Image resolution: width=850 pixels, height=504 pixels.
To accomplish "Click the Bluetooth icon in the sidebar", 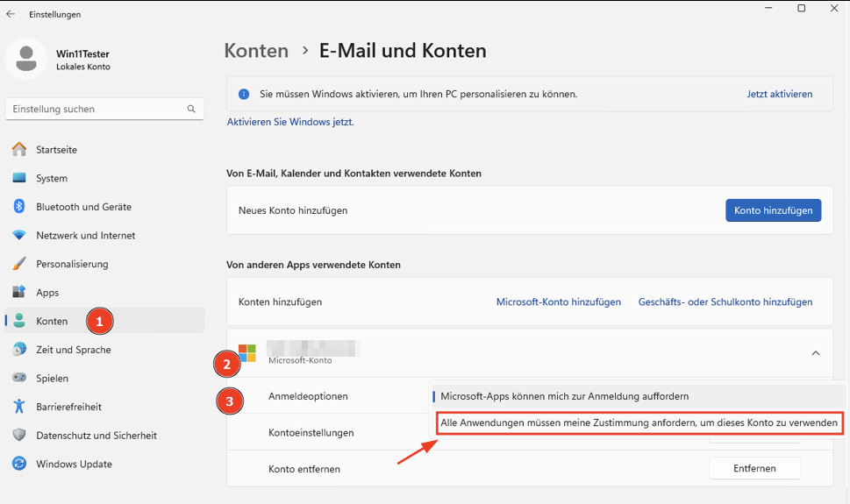I will pyautogui.click(x=19, y=207).
